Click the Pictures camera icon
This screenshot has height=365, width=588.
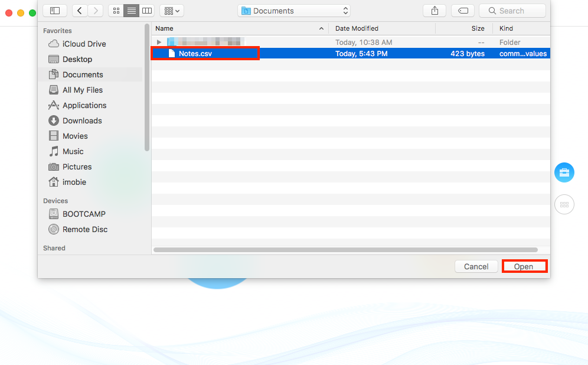(54, 167)
